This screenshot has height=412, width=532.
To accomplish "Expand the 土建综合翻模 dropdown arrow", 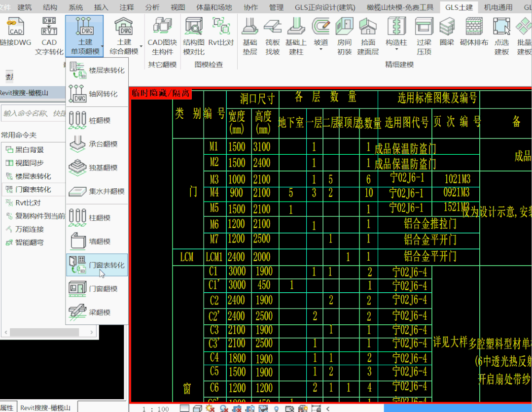I will click(141, 46).
